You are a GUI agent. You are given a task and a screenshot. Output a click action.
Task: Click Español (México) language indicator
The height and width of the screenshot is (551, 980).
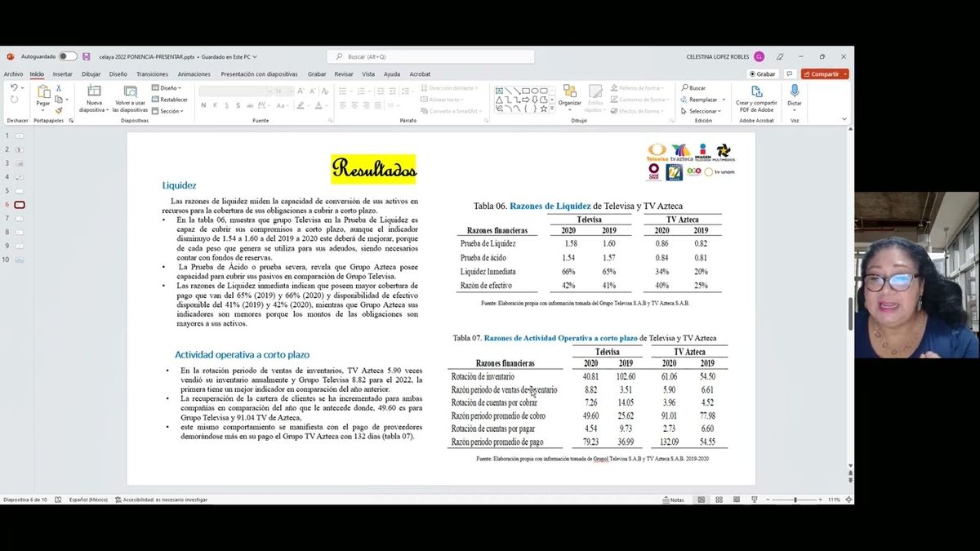coord(88,500)
